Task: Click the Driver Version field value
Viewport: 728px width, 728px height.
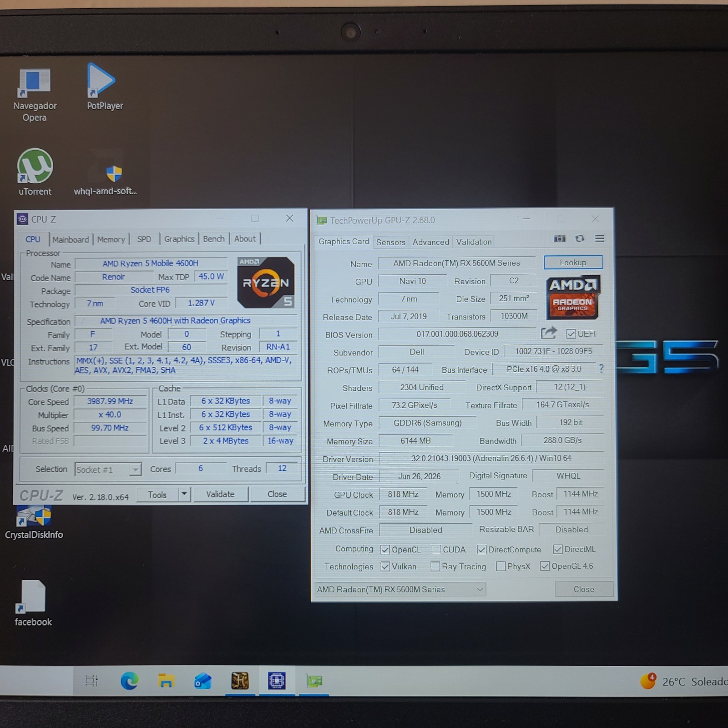Action: [491, 458]
